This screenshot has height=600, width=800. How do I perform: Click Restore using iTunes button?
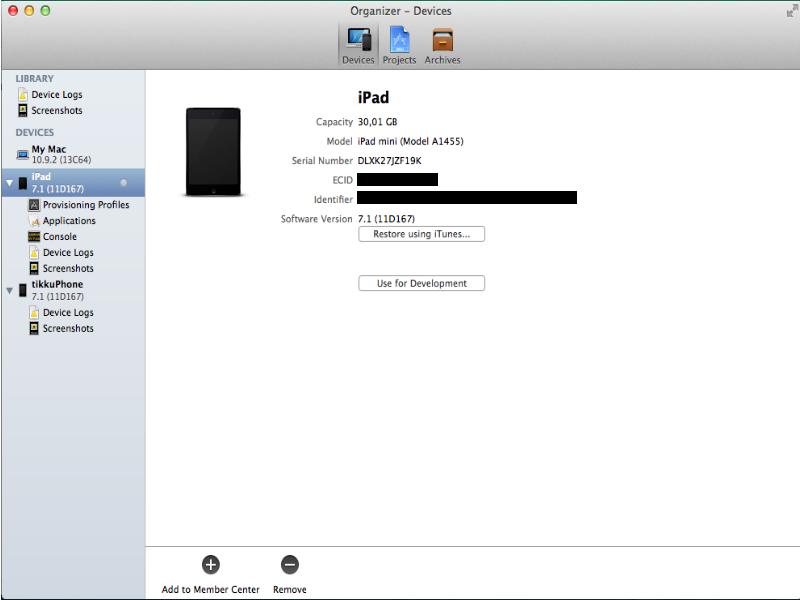tap(421, 234)
